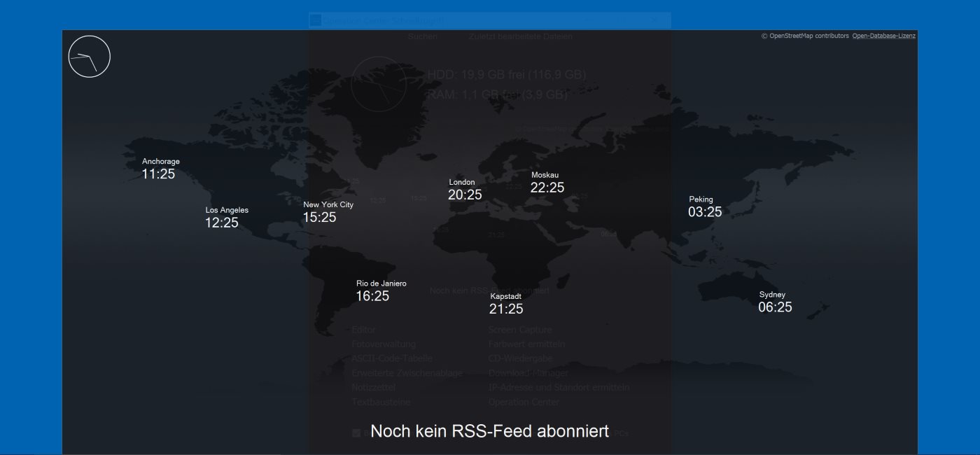Launch Screen Capture from the tool list

coord(520,330)
